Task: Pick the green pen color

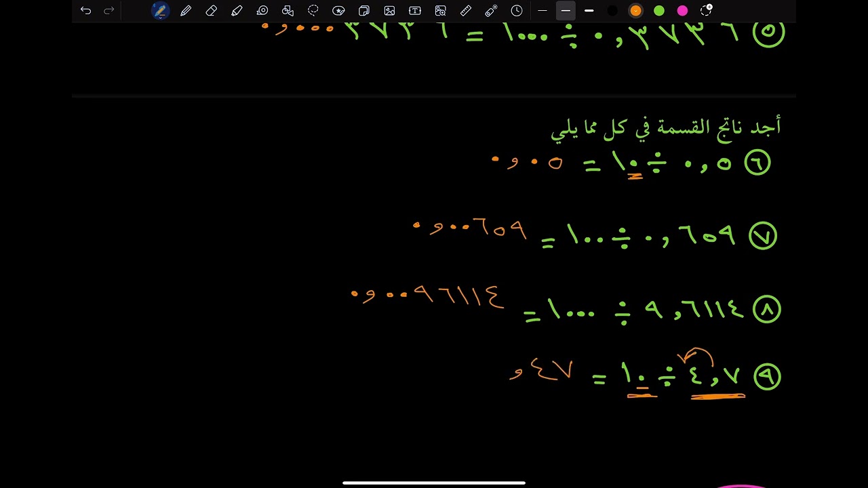Action: click(659, 10)
